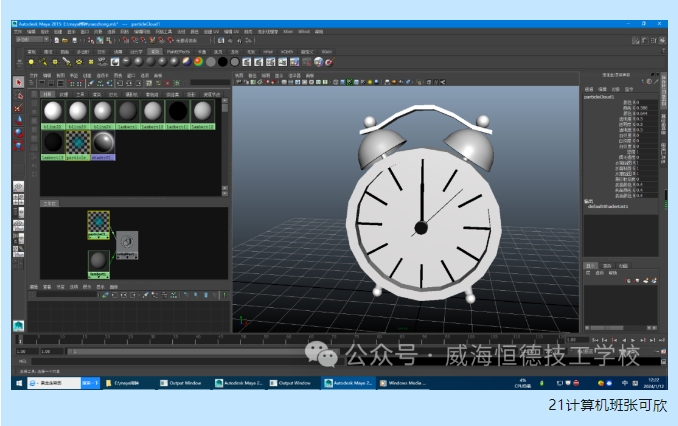
Task: Click the 中 input method tray icon
Action: (625, 383)
